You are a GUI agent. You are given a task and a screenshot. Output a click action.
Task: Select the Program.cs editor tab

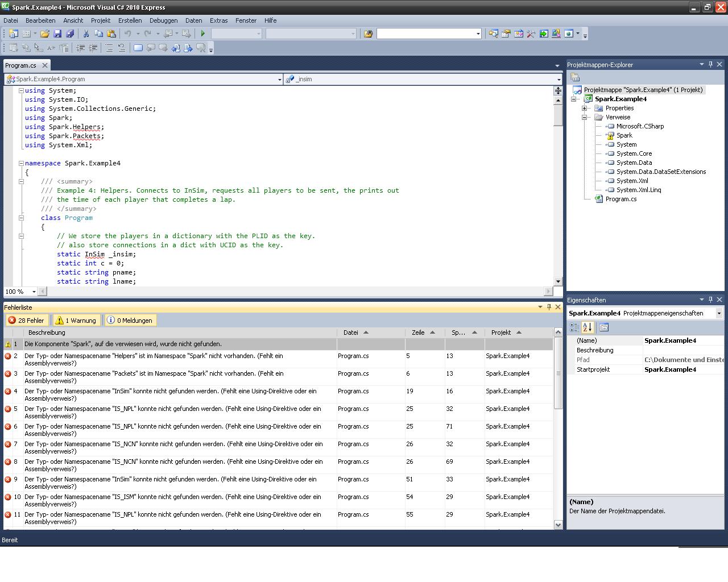[21, 65]
